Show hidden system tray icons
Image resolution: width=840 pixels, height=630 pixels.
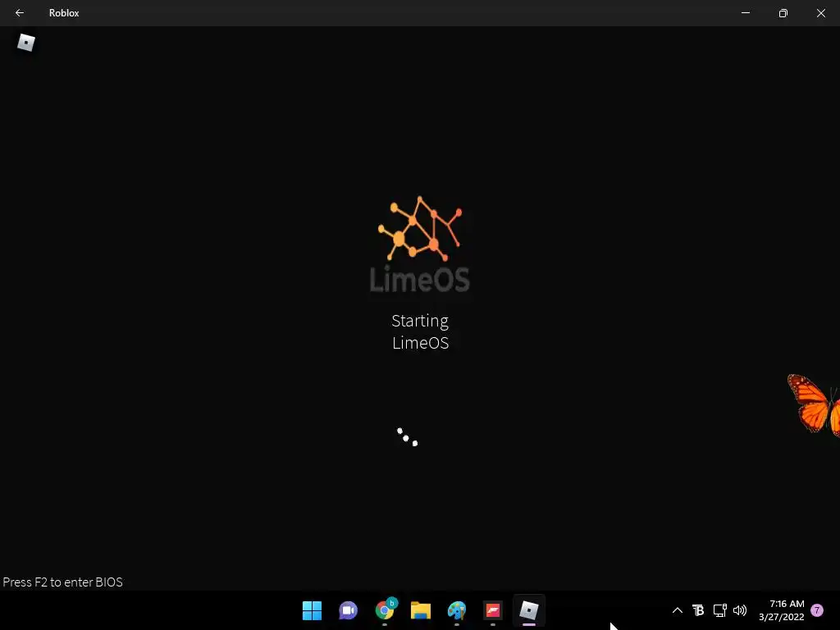click(677, 610)
